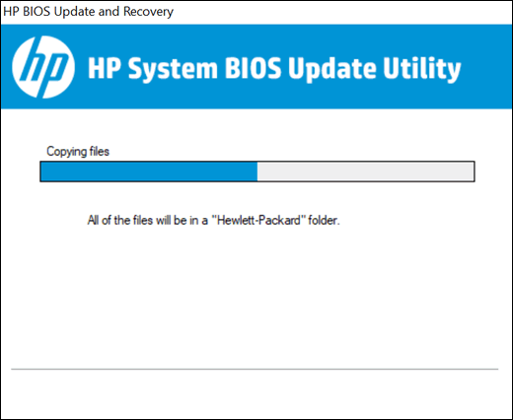Click the horizontal separator line near the bottom
513x420 pixels.
point(255,369)
